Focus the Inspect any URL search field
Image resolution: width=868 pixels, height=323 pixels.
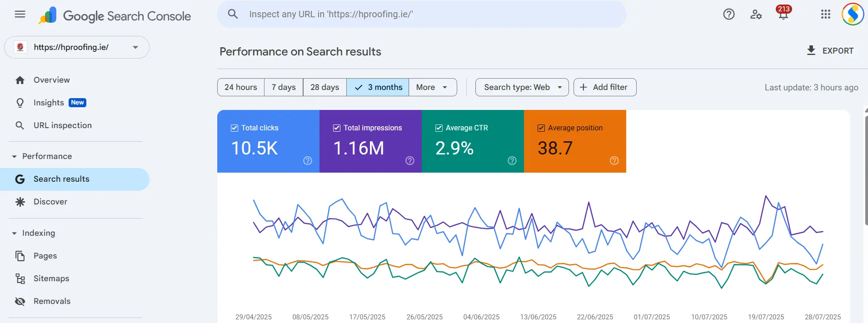pos(423,14)
